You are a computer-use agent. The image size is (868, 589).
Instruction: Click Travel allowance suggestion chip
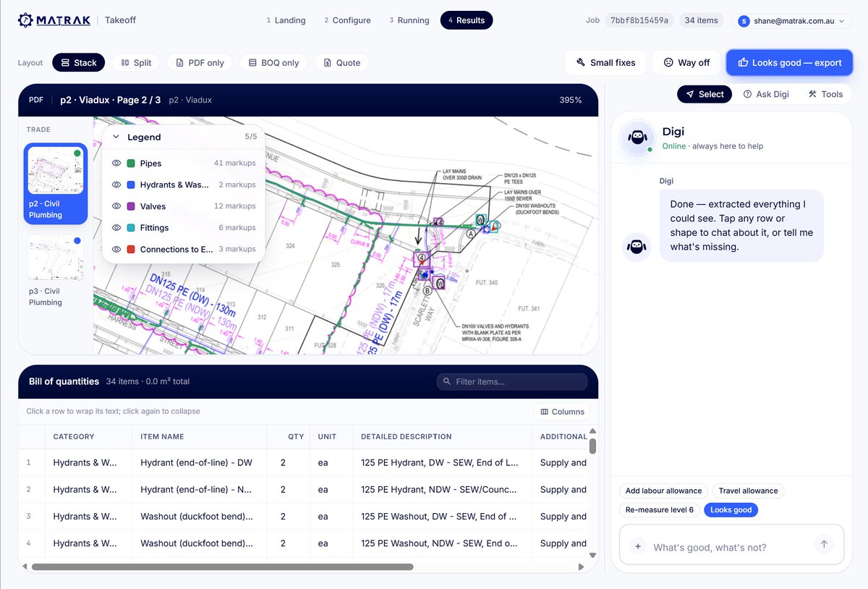[x=748, y=491]
